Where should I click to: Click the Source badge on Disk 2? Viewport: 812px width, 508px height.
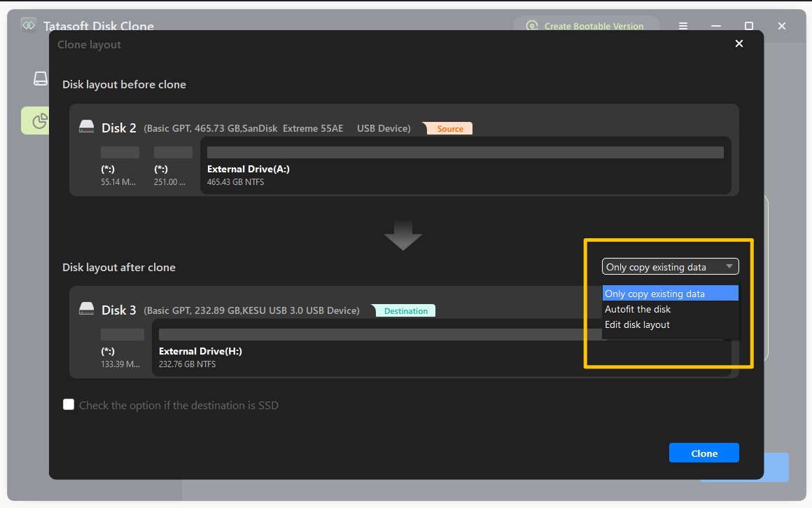[x=449, y=128]
